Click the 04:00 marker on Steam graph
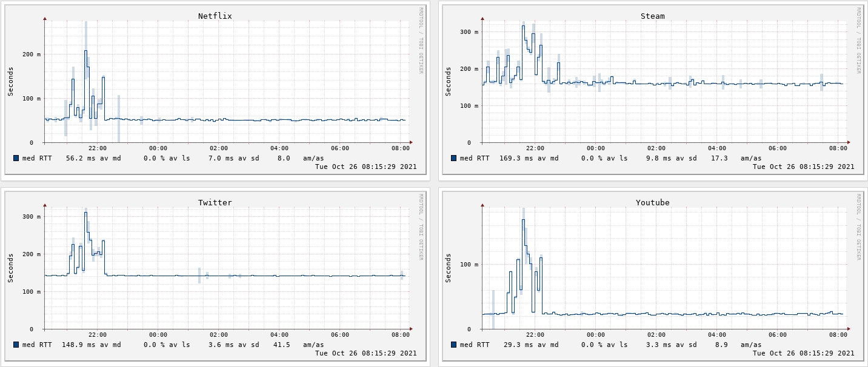Image resolution: width=868 pixels, height=367 pixels. (x=716, y=148)
